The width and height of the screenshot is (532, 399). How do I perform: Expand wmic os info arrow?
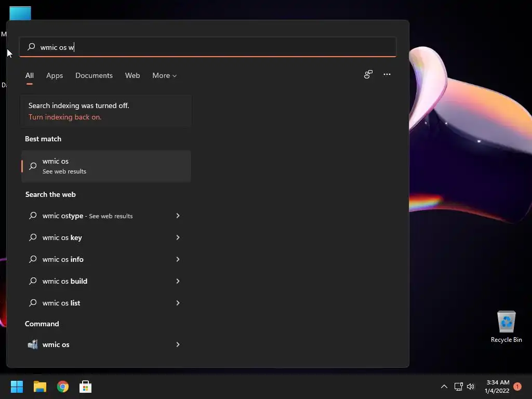coord(178,259)
